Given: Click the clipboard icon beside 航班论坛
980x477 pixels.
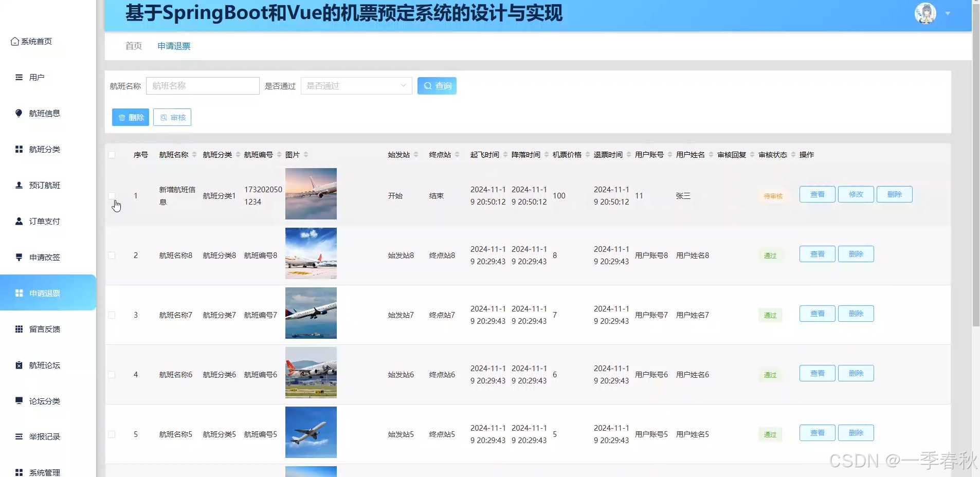Looking at the screenshot, I should (19, 365).
